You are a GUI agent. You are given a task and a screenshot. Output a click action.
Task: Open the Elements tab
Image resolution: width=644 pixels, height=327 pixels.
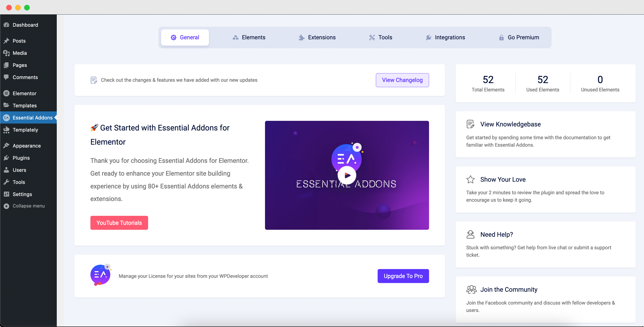click(x=249, y=38)
